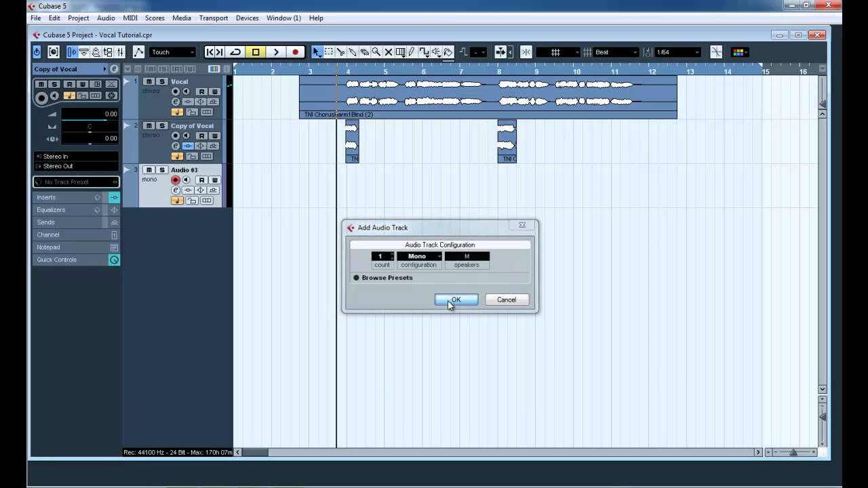Open the Window (1) menu
The width and height of the screenshot is (868, 488).
(x=283, y=18)
